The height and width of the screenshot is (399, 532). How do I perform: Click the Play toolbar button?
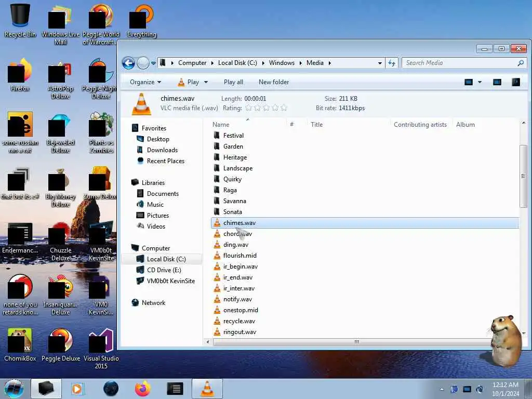point(189,82)
